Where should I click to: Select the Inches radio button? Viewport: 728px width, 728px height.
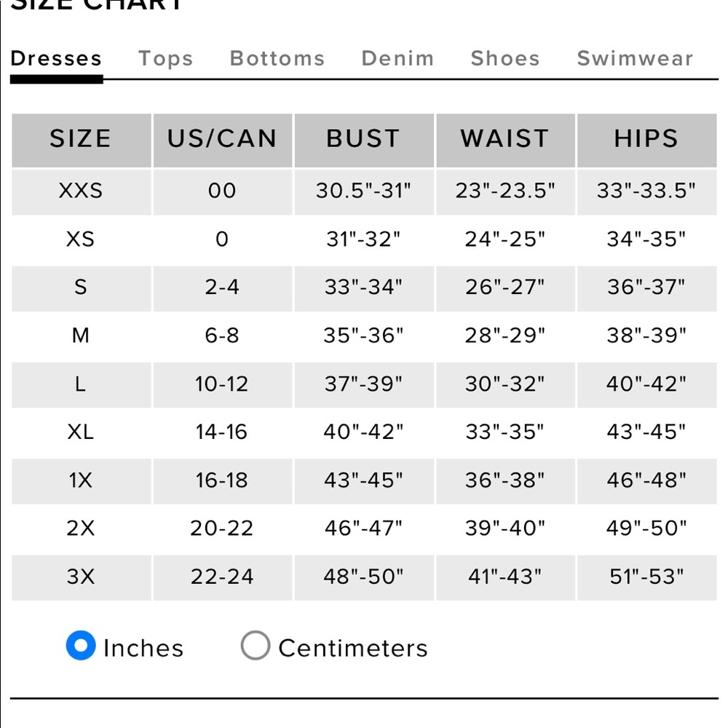[x=81, y=645]
